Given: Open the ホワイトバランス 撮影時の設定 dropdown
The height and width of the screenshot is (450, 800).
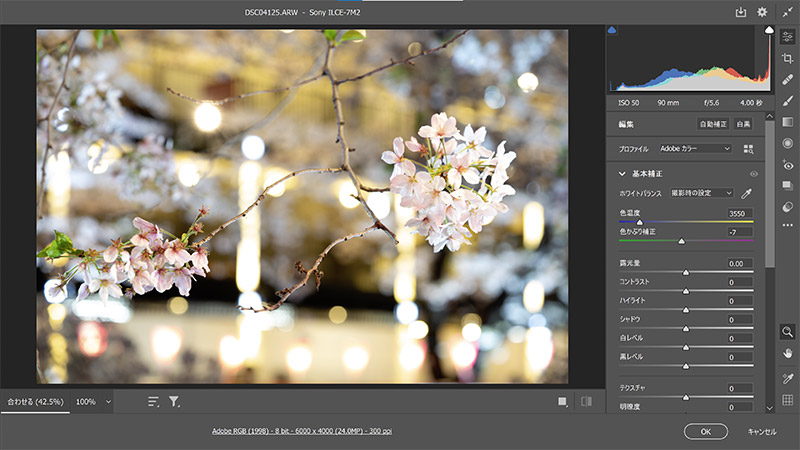Looking at the screenshot, I should (701, 192).
